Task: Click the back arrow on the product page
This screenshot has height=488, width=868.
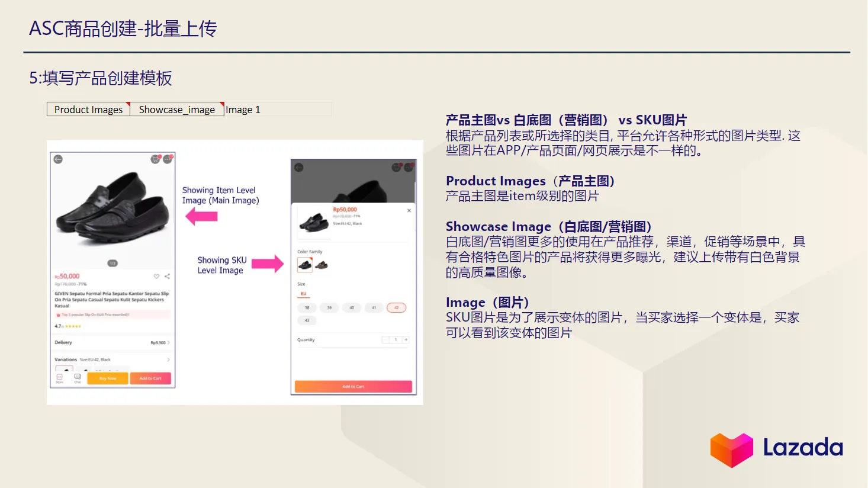Action: pyautogui.click(x=57, y=159)
